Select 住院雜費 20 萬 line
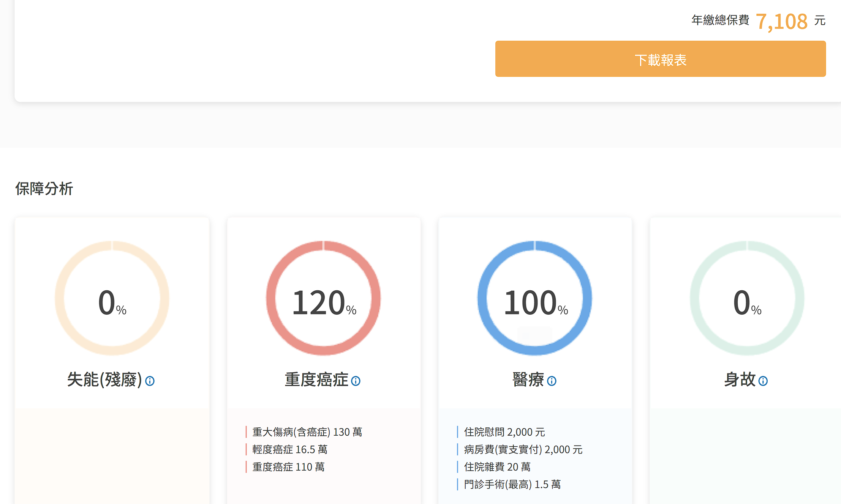The height and width of the screenshot is (504, 841). [497, 467]
